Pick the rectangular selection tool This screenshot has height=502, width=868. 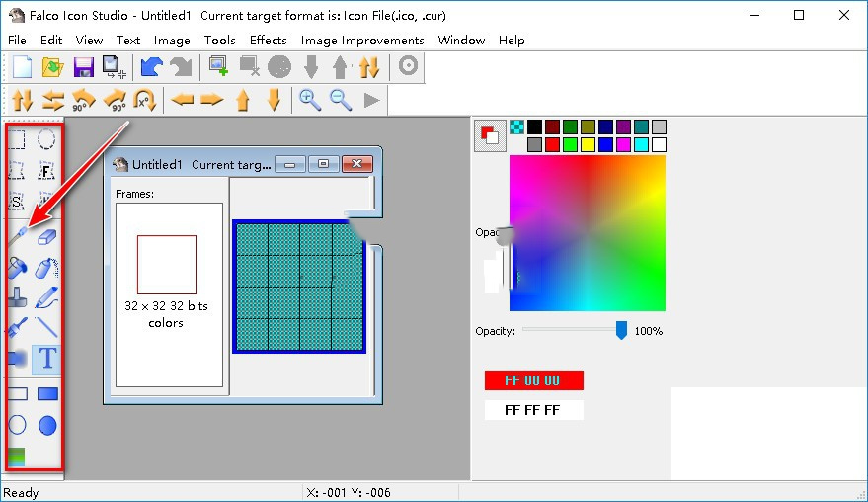coord(17,139)
